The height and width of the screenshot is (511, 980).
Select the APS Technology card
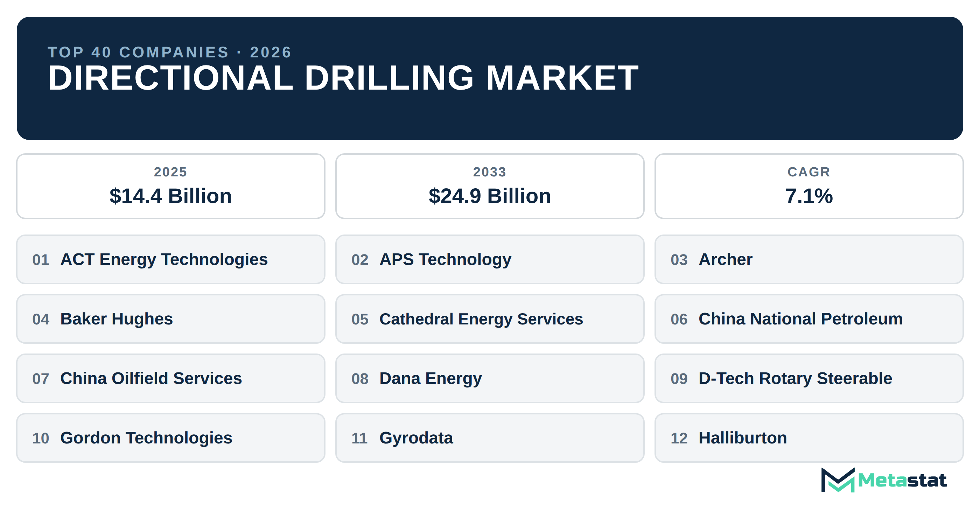coord(490,259)
